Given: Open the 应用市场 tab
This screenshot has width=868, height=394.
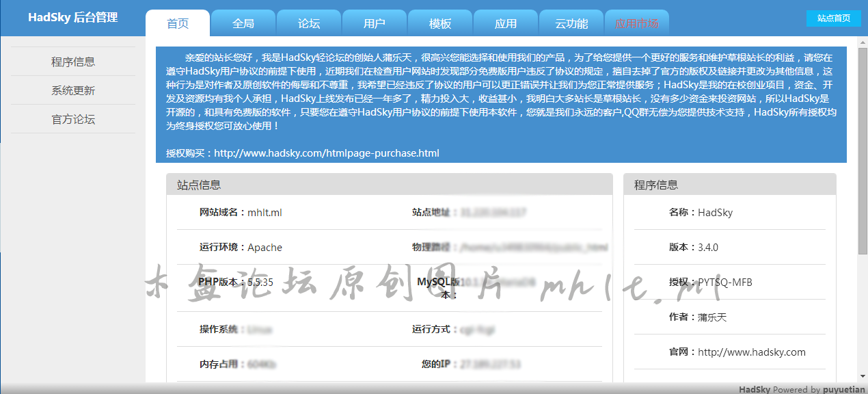Looking at the screenshot, I should click(x=637, y=23).
